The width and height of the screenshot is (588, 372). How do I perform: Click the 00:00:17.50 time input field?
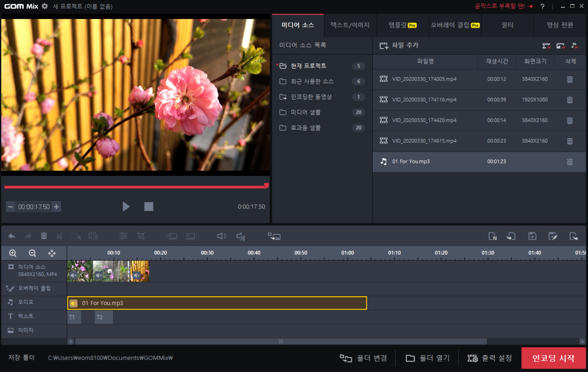pos(34,207)
